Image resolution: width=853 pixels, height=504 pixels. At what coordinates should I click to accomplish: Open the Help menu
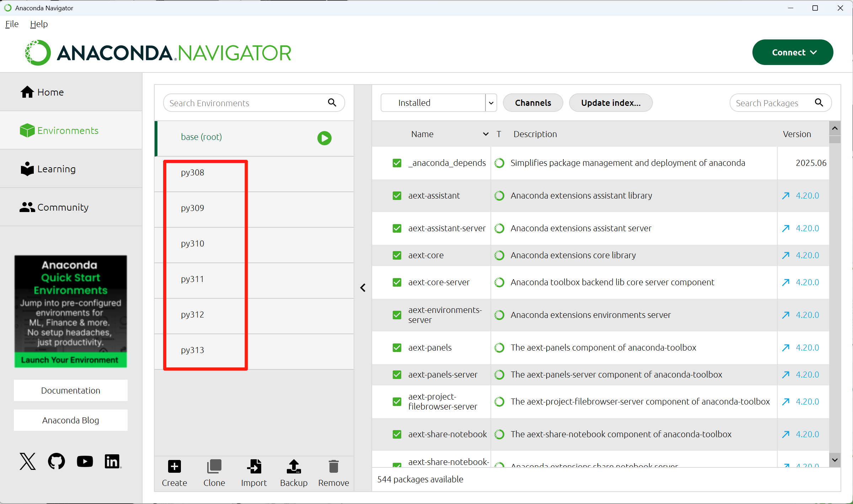tap(39, 24)
